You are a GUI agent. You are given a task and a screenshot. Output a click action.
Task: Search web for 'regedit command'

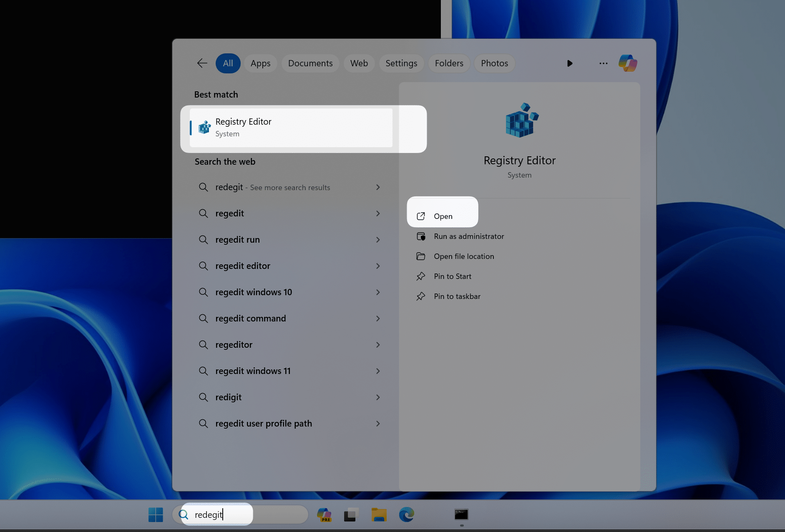tap(251, 319)
